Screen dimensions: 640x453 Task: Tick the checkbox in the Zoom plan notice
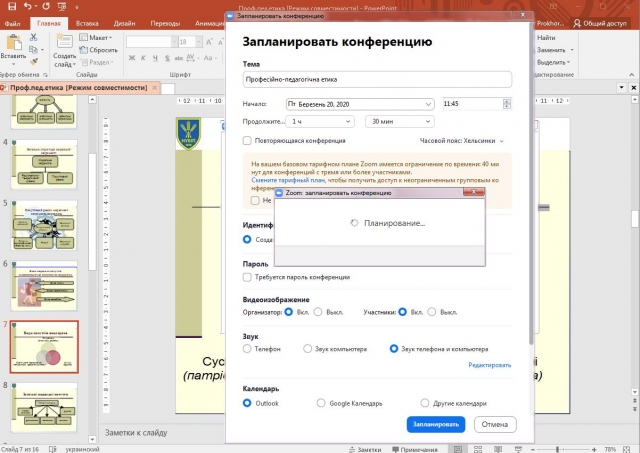(x=255, y=200)
